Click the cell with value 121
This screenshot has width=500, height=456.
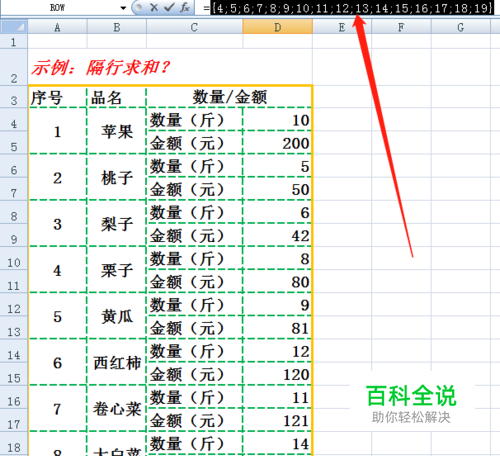(277, 420)
